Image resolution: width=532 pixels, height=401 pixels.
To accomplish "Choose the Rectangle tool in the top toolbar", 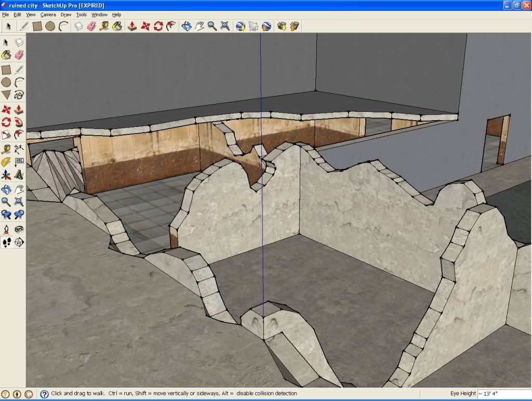I will click(x=37, y=26).
